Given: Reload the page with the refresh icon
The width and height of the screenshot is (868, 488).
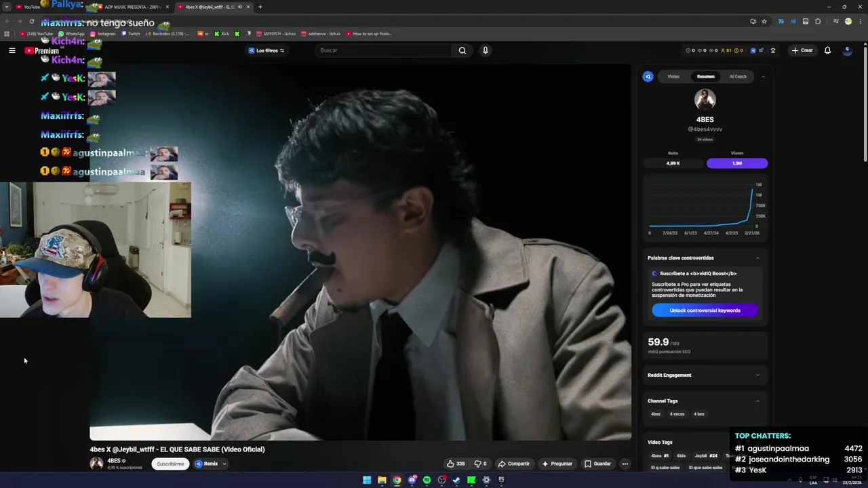Looking at the screenshot, I should [31, 21].
